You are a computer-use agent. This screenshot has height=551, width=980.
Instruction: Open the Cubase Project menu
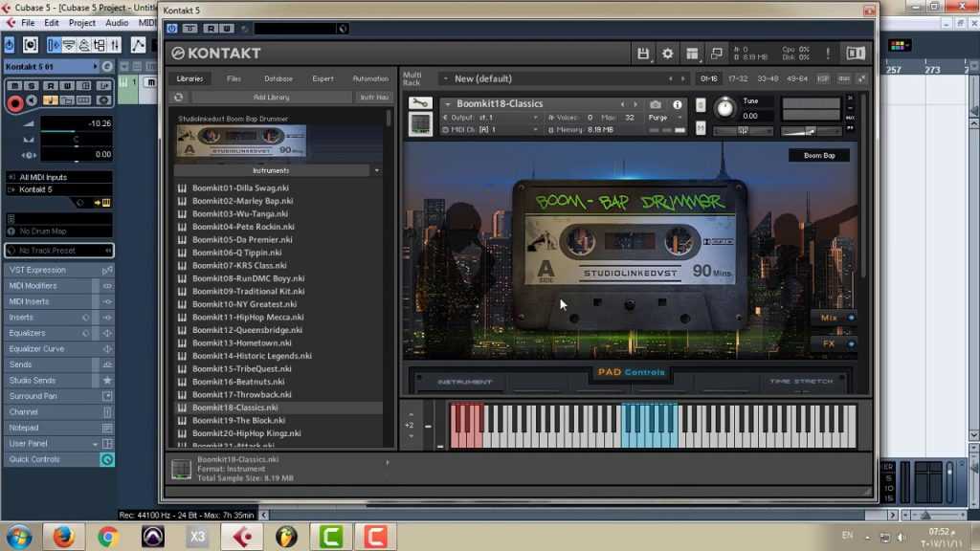click(x=82, y=23)
